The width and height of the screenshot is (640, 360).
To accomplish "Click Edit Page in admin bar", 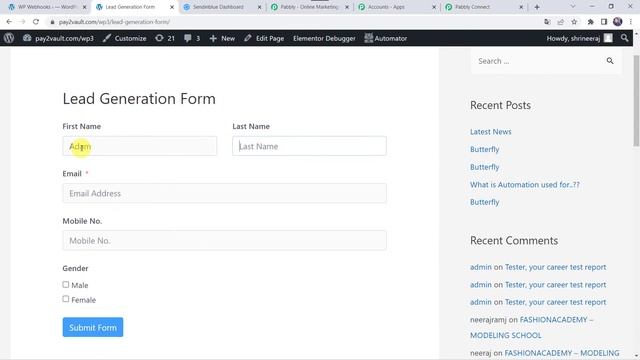I will 264,38.
